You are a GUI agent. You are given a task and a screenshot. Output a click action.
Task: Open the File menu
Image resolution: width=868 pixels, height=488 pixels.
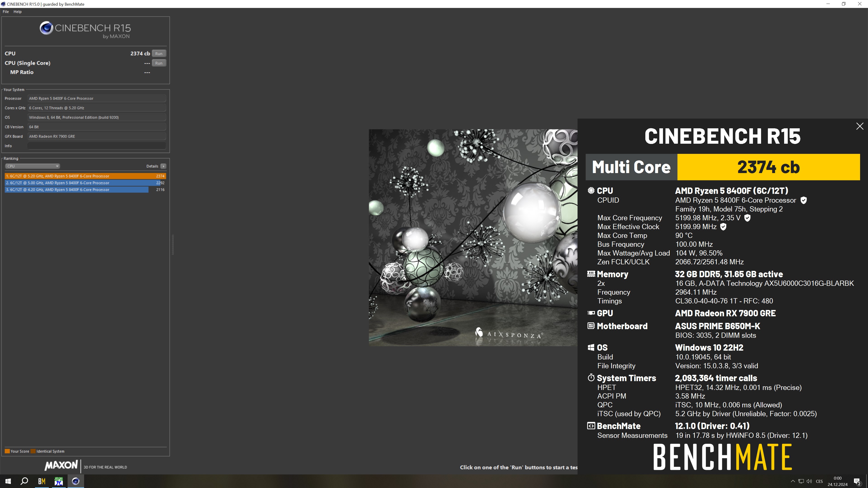tap(6, 12)
